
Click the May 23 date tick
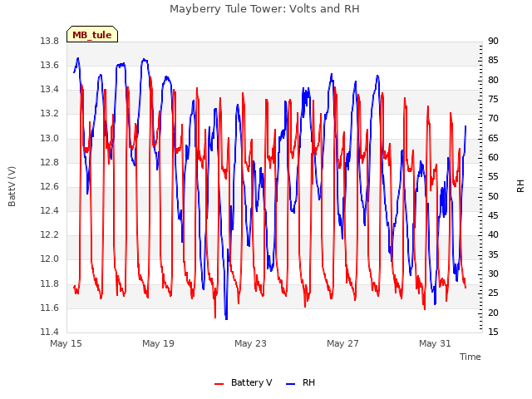(x=250, y=343)
